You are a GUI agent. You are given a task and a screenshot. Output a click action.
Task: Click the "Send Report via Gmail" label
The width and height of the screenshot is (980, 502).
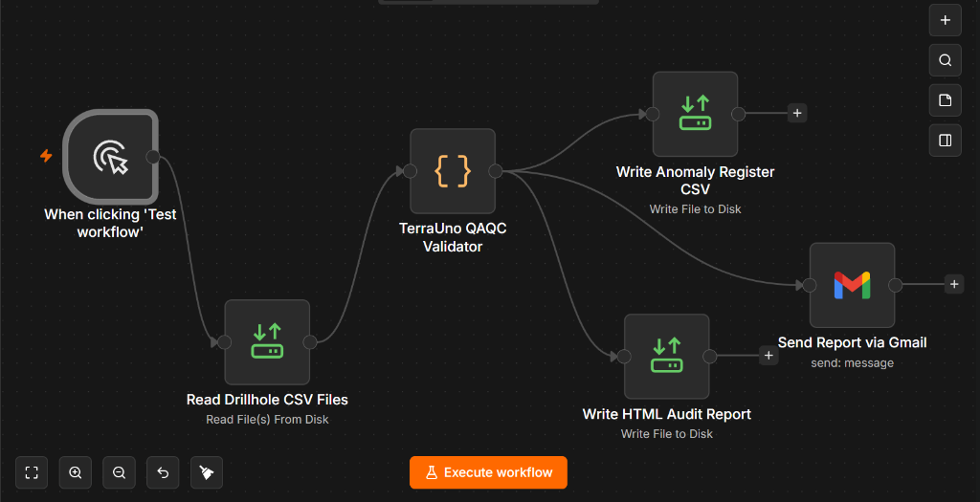[x=852, y=342]
